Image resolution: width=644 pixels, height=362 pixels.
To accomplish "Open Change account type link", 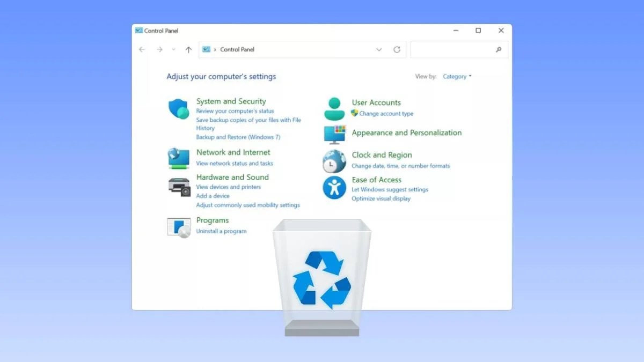I will click(x=386, y=114).
